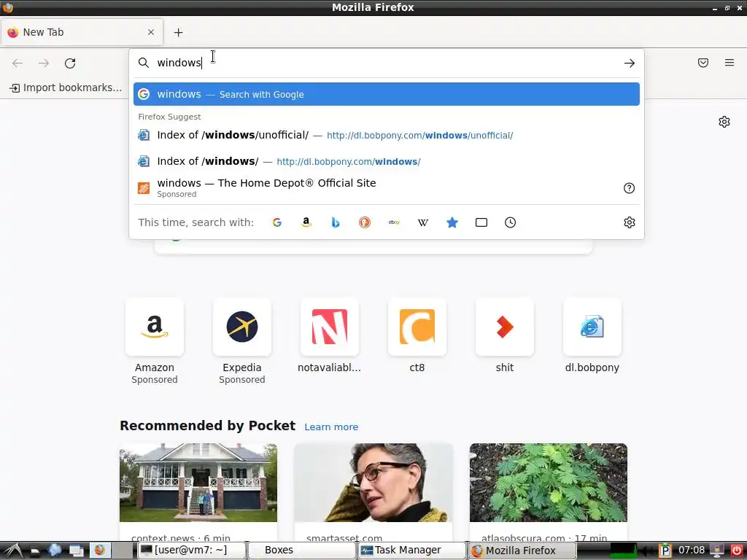Screen dimensions: 747x560
Task: Open the smartasset.com article card
Action: coord(373,492)
